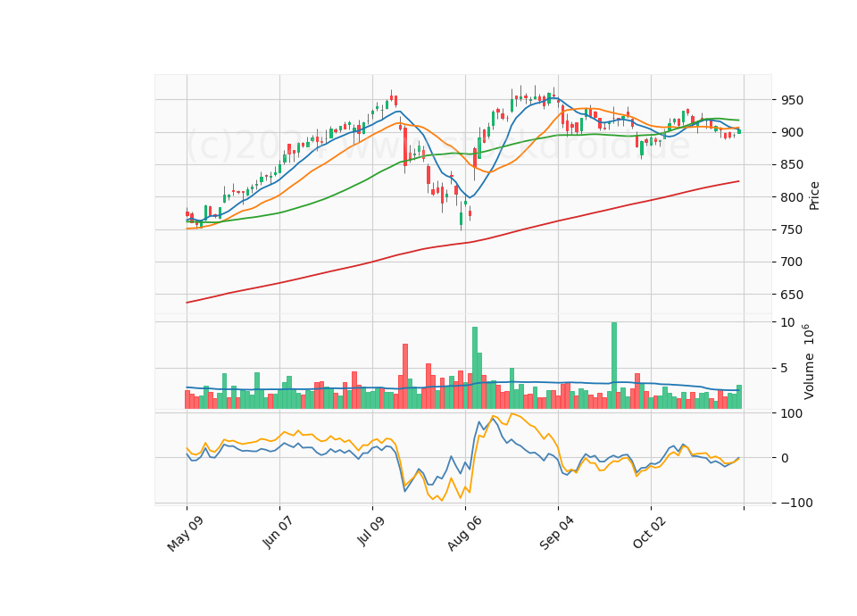Click the oscillator axis value −100

click(x=796, y=503)
